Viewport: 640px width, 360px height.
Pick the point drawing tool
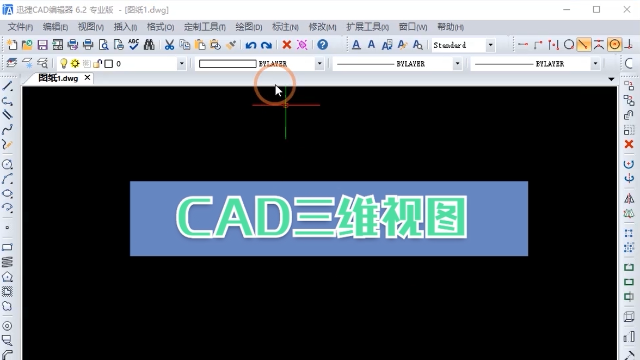coord(7,228)
